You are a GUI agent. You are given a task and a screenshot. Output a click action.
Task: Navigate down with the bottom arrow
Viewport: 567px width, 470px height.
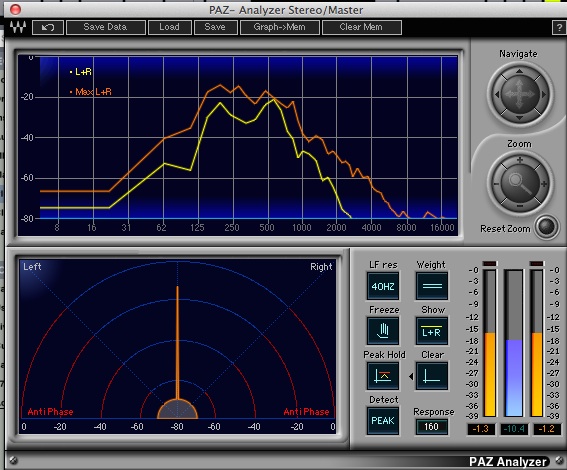519,118
